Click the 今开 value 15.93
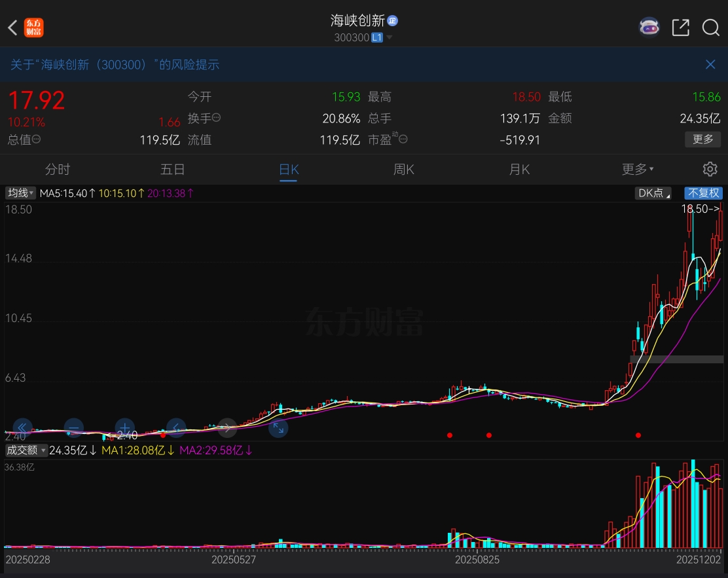728x578 pixels. pos(346,97)
